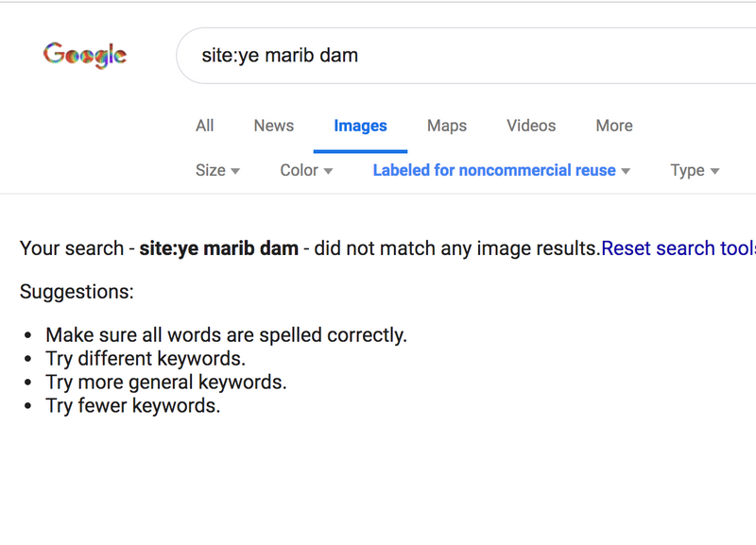Click the Try more general keywords suggestion
The width and height of the screenshot is (756, 545).
(166, 383)
